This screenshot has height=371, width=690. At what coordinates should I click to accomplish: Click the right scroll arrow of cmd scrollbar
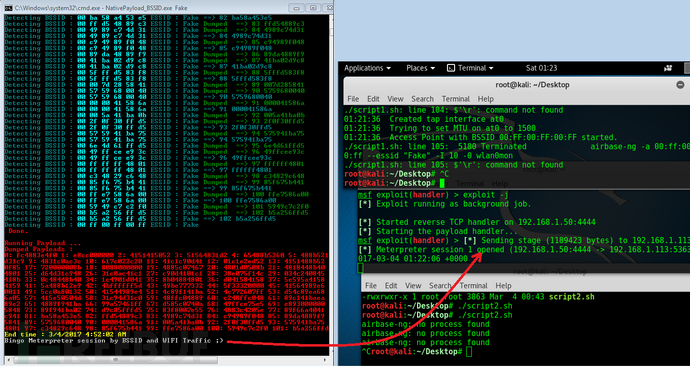[x=325, y=360]
